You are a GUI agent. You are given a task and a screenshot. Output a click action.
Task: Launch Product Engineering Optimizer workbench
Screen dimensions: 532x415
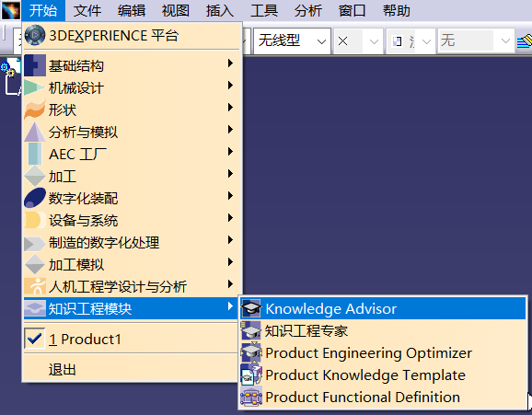pos(383,352)
